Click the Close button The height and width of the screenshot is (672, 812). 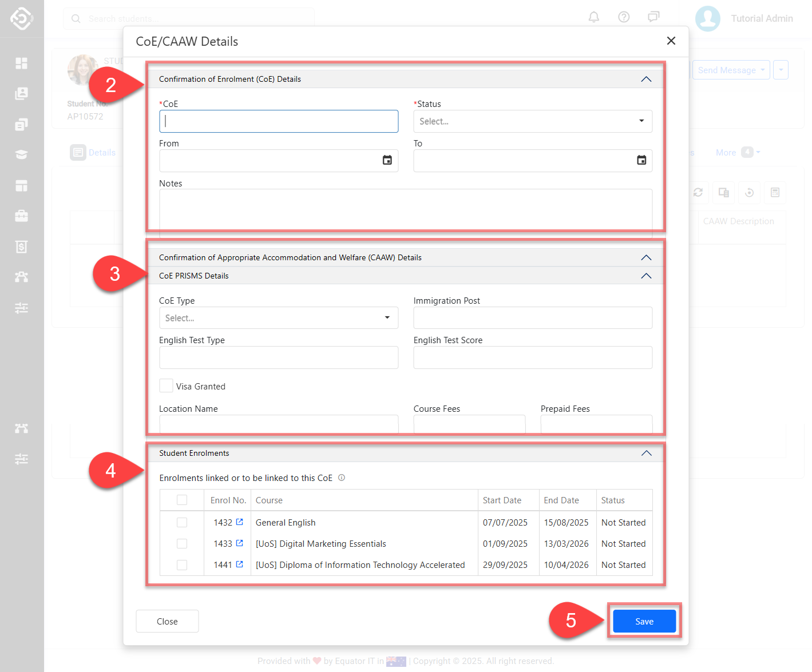[167, 622]
